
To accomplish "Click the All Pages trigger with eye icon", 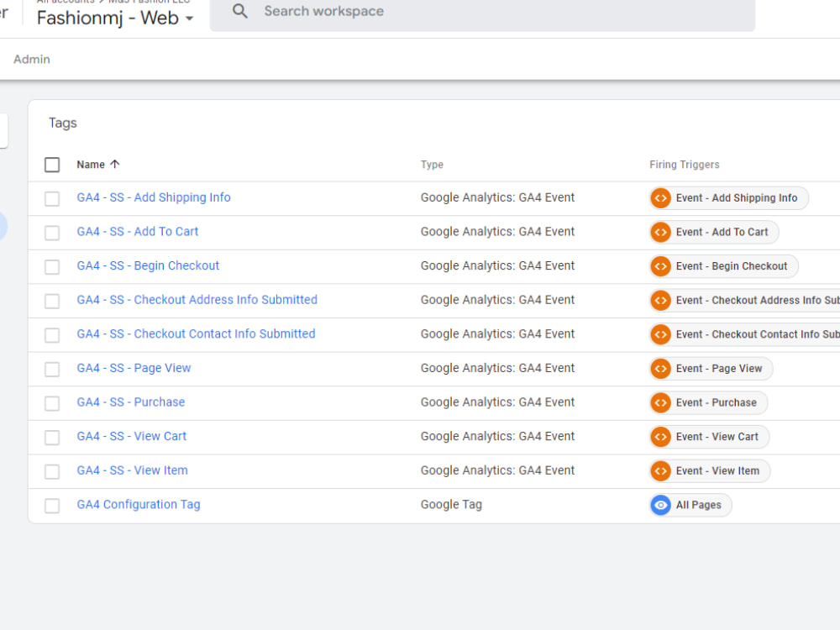I will [x=690, y=505].
